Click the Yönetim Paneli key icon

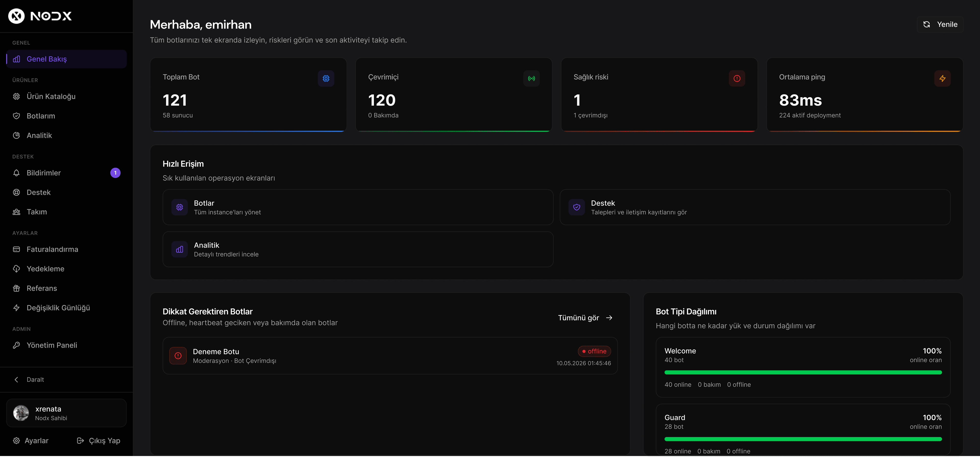tap(16, 345)
